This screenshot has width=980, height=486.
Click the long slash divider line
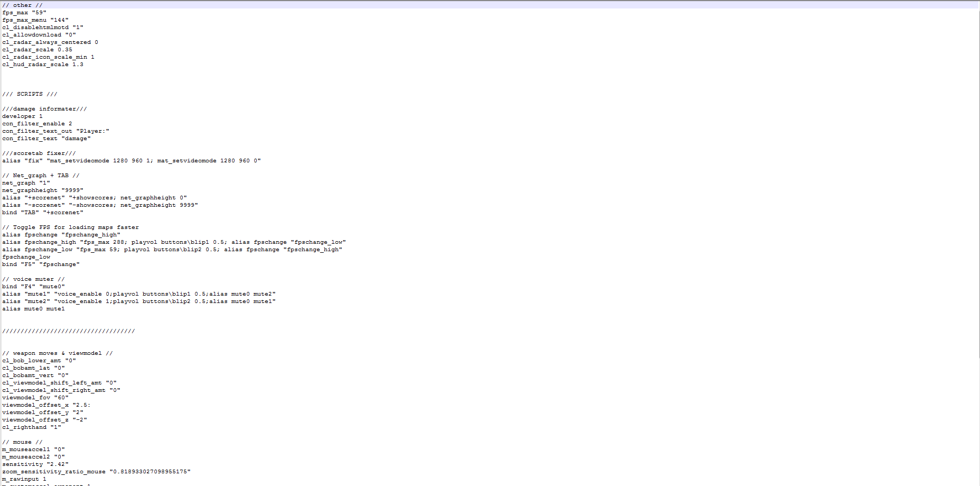click(x=69, y=331)
